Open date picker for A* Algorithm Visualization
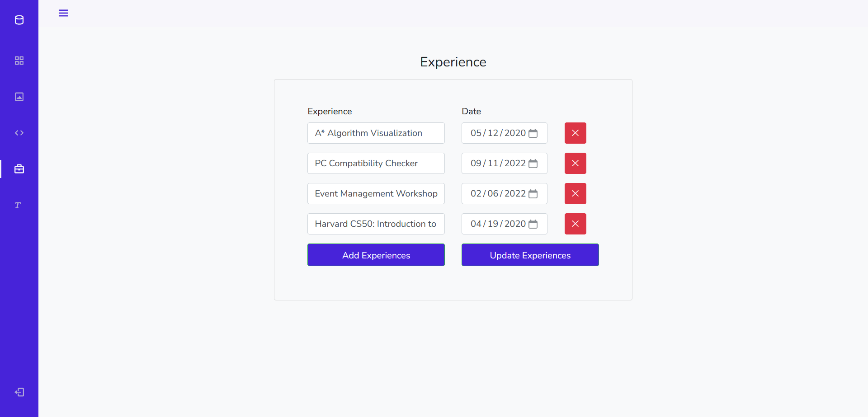The image size is (868, 417). pyautogui.click(x=533, y=133)
